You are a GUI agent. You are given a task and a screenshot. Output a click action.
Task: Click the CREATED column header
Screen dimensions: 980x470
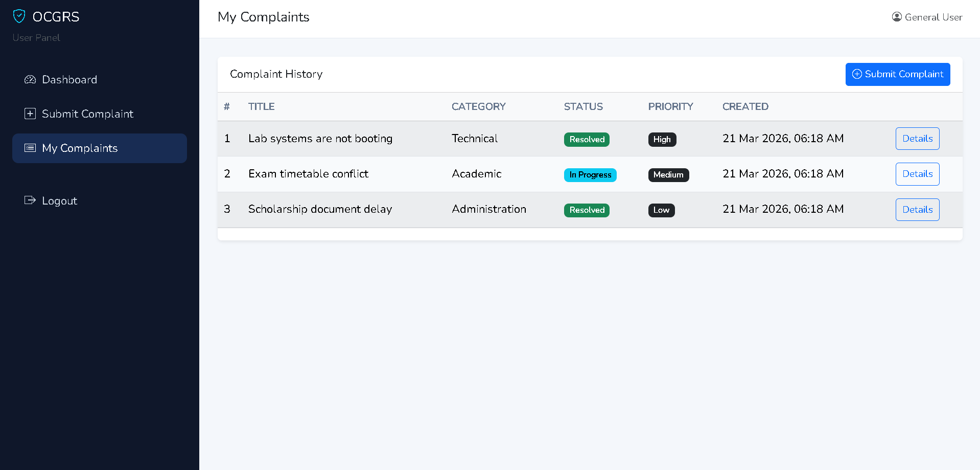point(745,106)
